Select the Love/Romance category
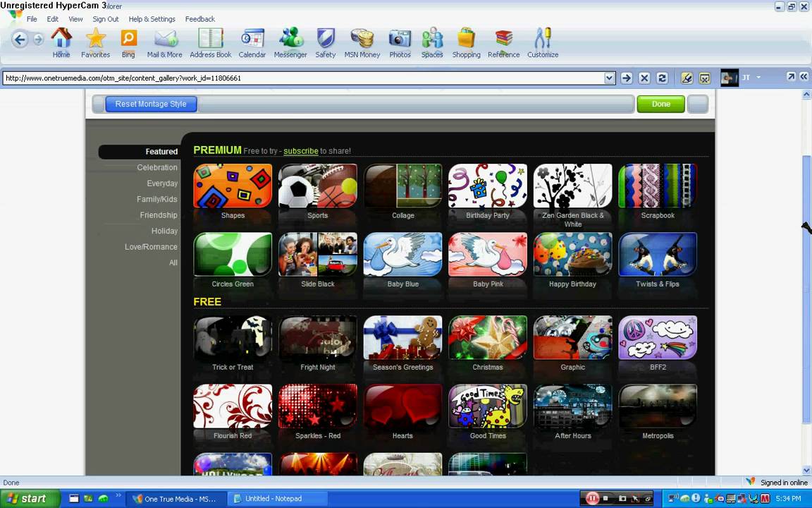This screenshot has width=812, height=508. (x=151, y=247)
